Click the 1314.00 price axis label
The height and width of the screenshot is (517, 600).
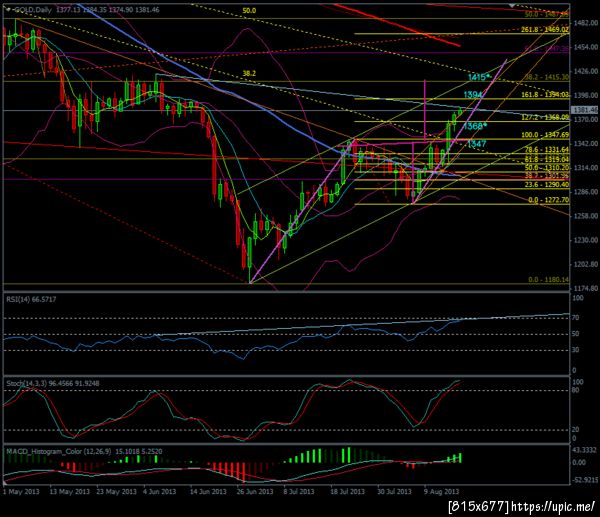tap(585, 168)
